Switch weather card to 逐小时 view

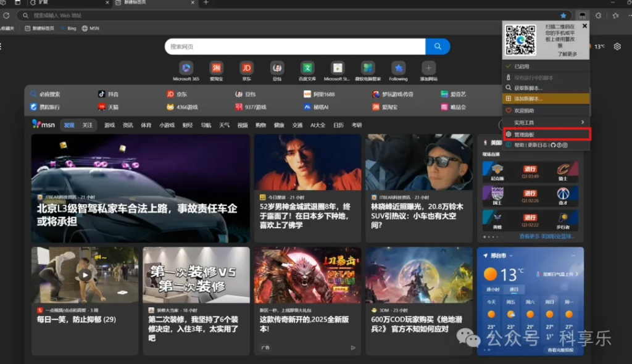(x=493, y=289)
